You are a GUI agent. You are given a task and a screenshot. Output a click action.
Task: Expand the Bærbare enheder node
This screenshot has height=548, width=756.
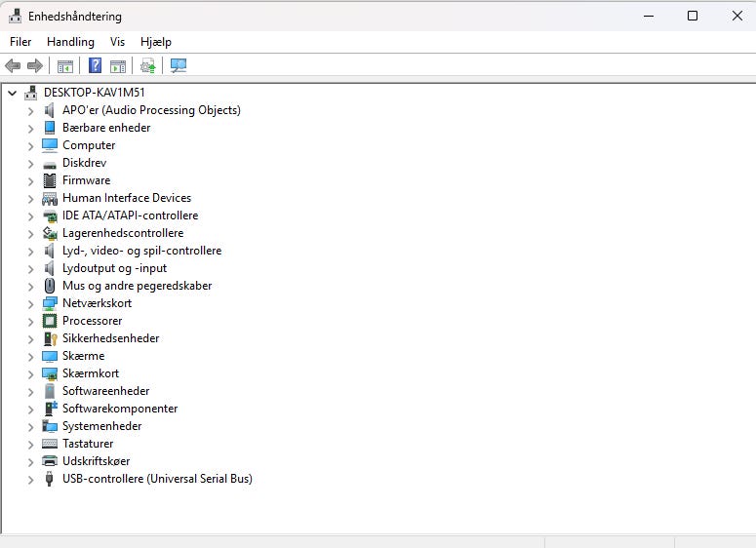click(x=31, y=129)
